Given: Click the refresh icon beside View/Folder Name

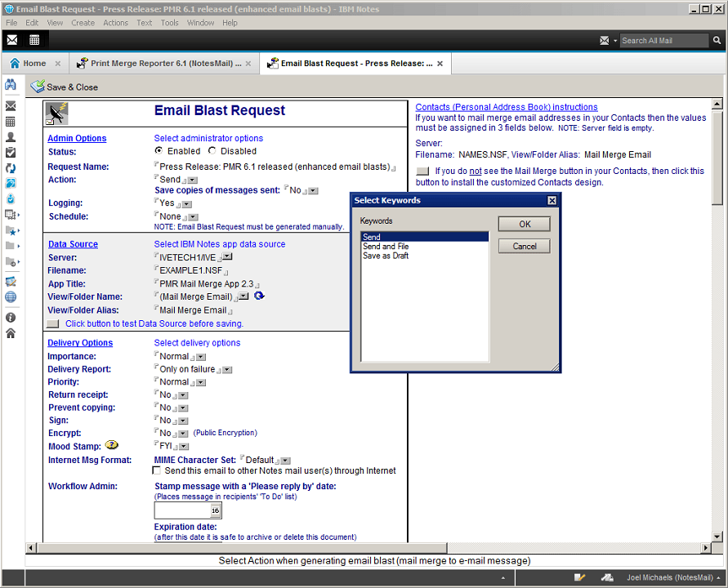Looking at the screenshot, I should pyautogui.click(x=259, y=296).
